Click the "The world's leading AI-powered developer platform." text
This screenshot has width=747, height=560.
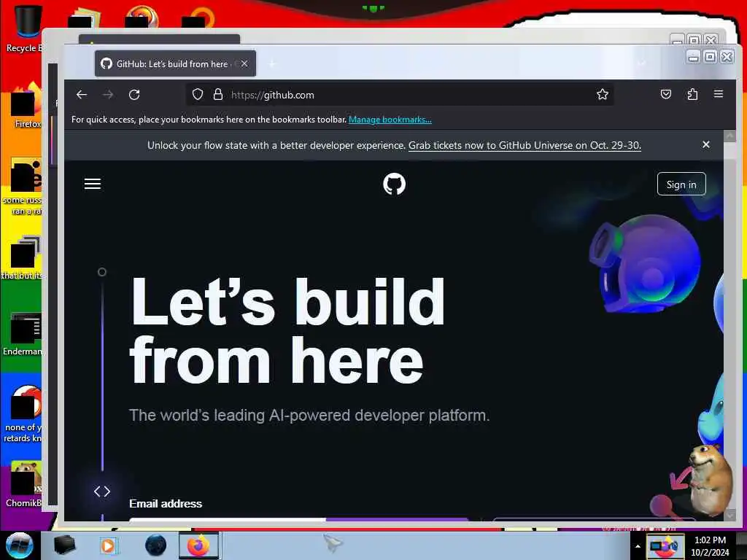click(309, 415)
